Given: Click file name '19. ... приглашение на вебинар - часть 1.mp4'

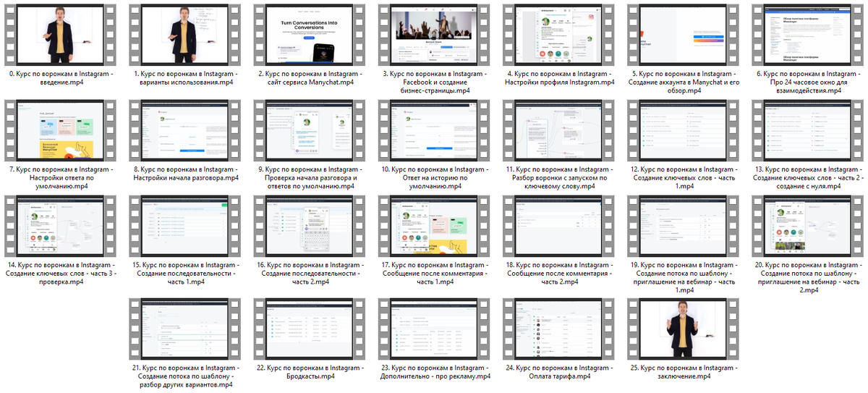Looking at the screenshot, I should [x=683, y=278].
